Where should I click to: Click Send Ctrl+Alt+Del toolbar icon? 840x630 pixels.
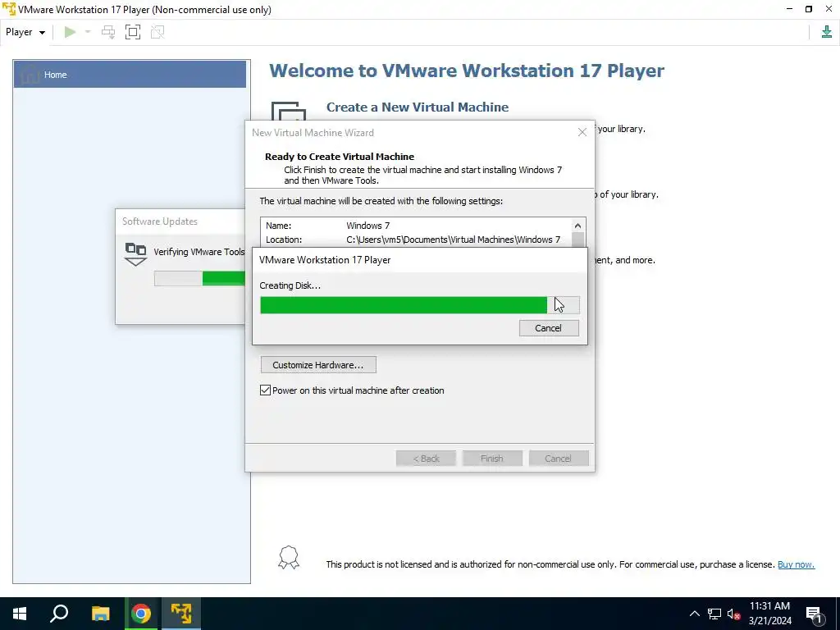tap(108, 32)
